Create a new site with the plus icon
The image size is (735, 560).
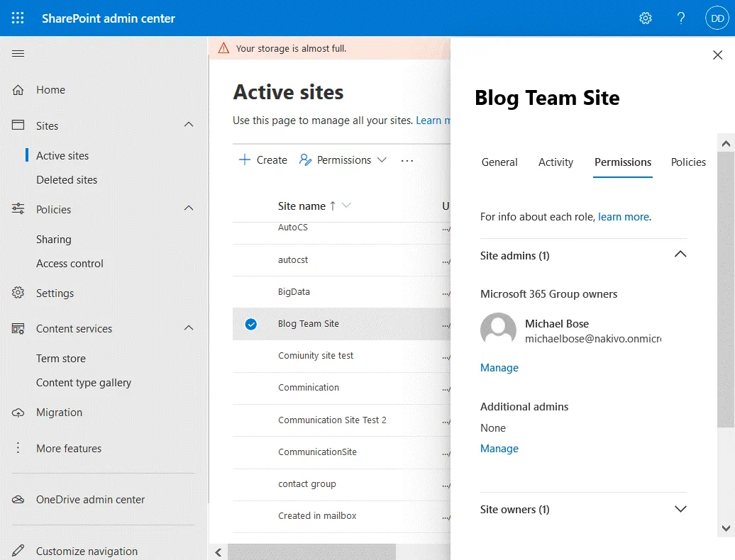tap(244, 159)
